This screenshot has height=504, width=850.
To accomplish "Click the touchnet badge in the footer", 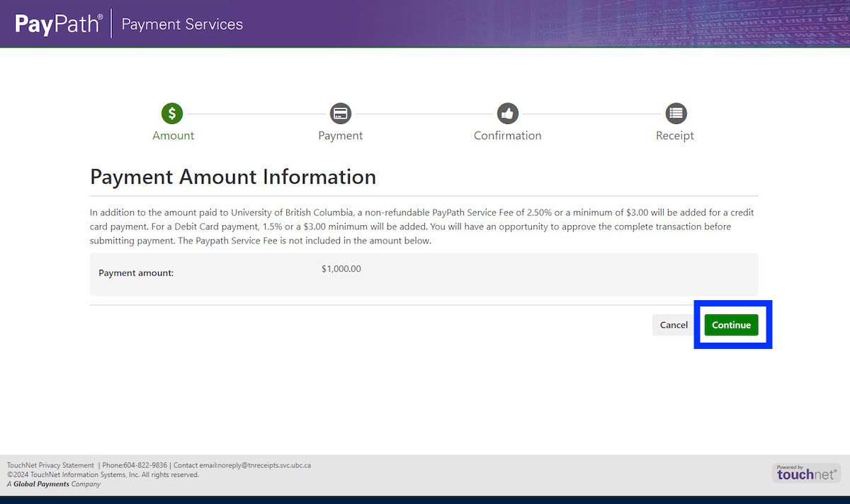I will point(806,472).
